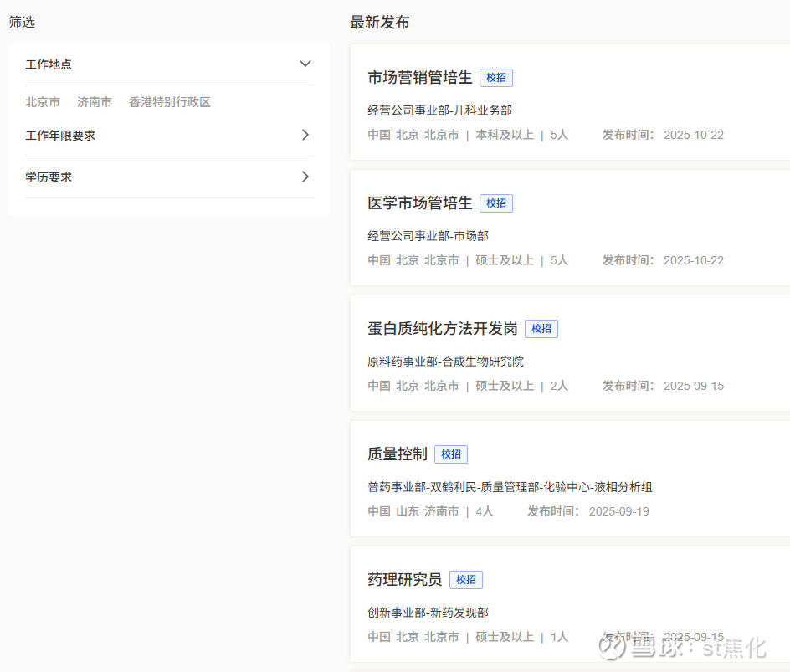Click 校招 badge next to 质量控制
The height and width of the screenshot is (672, 790).
(x=451, y=454)
